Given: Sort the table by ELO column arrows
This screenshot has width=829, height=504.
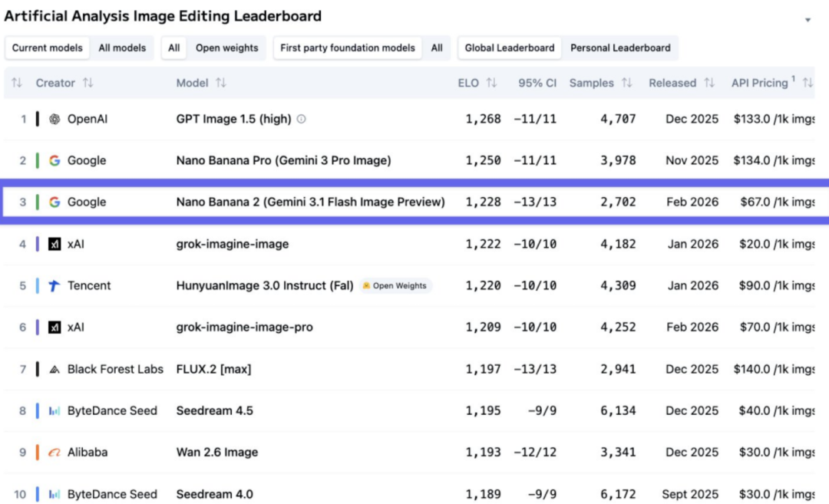Looking at the screenshot, I should [492, 83].
